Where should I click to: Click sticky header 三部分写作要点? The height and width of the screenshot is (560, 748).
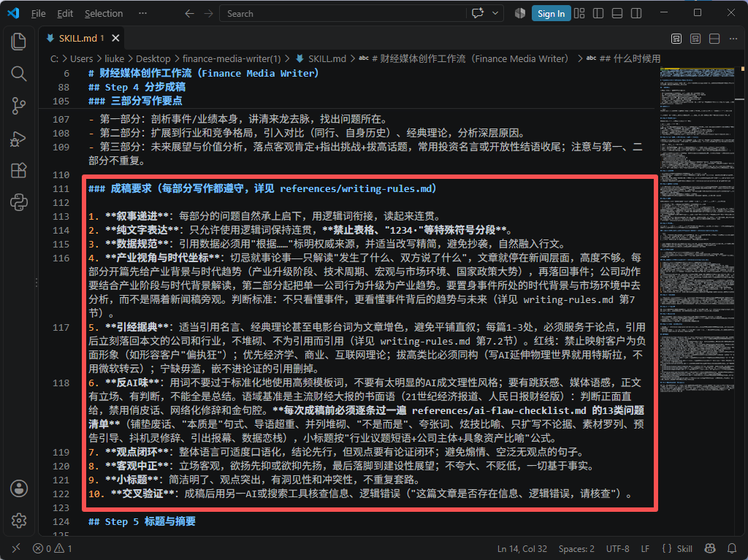click(135, 101)
